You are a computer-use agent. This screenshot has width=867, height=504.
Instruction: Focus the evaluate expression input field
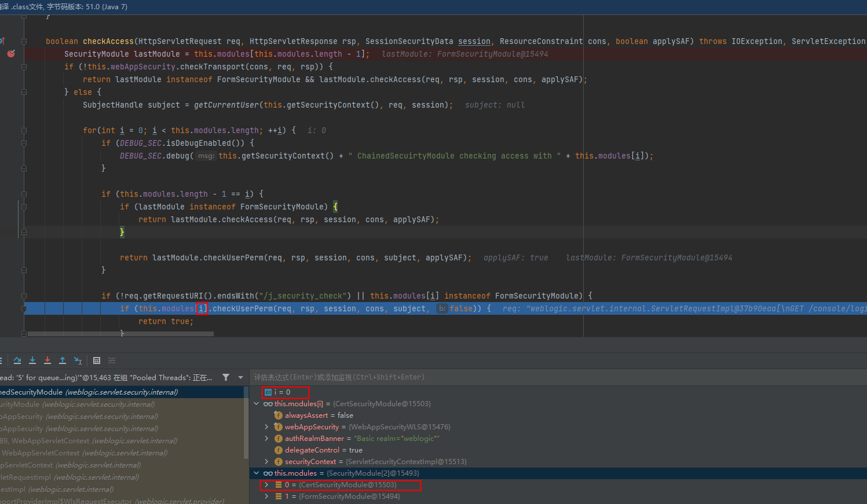point(558,377)
